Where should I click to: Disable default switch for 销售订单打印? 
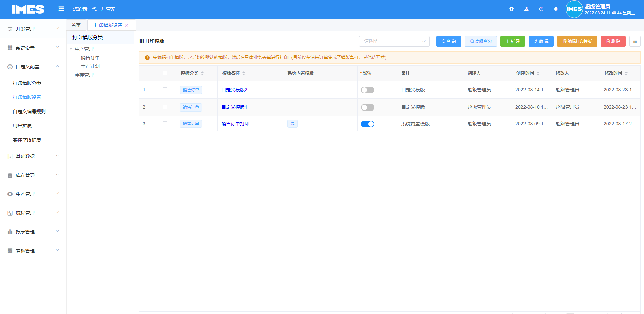(x=368, y=124)
